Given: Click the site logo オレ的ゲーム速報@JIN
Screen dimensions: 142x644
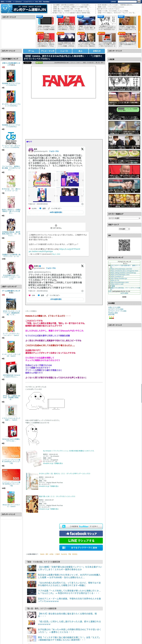Looking at the screenshot, I should pyautogui.click(x=24, y=9).
